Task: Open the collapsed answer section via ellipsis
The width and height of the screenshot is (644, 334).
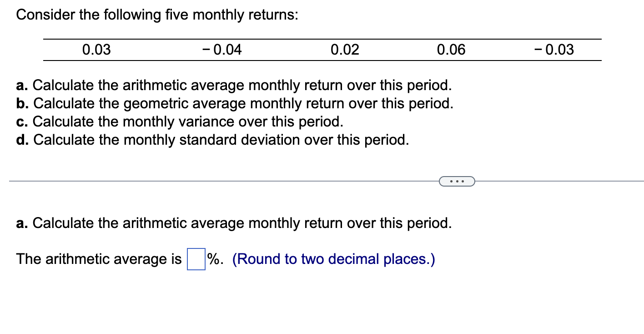Action: [457, 181]
